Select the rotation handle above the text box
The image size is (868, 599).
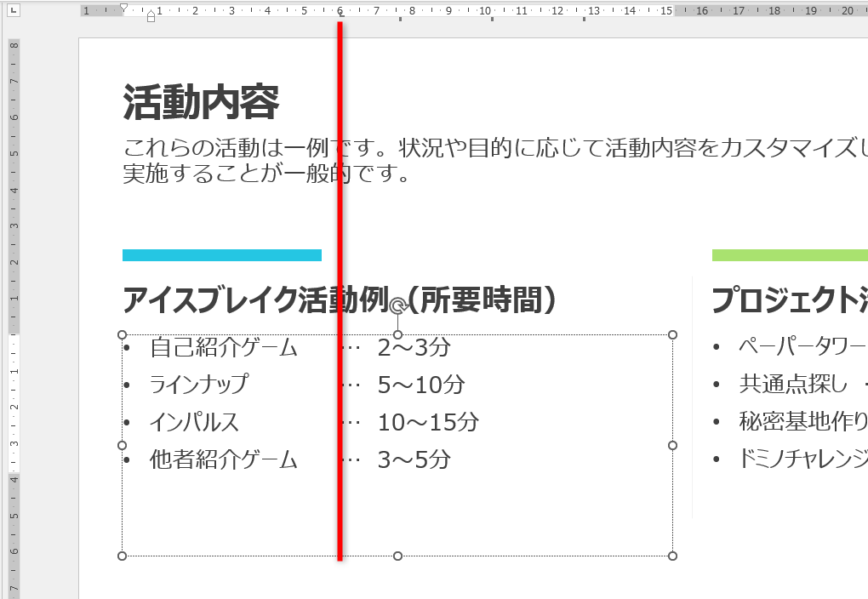pos(397,306)
